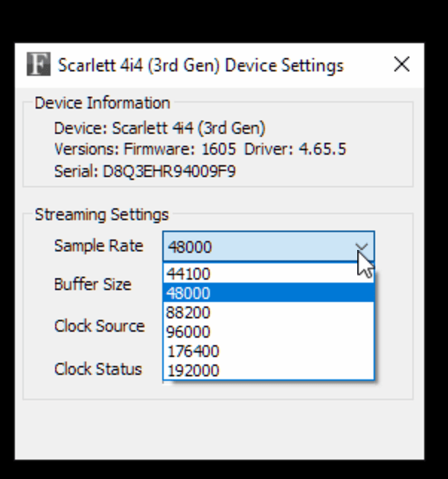
Task: Click the Firmware and Driver versions line
Action: point(200,150)
